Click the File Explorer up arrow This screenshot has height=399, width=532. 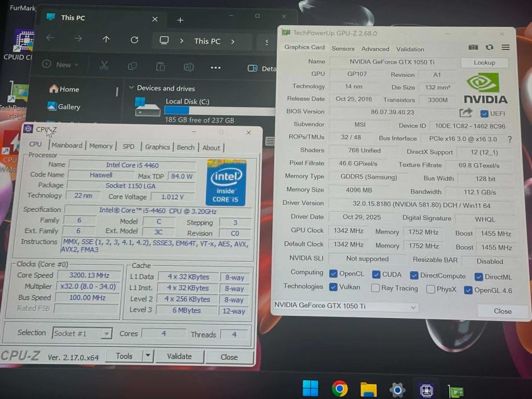(106, 39)
